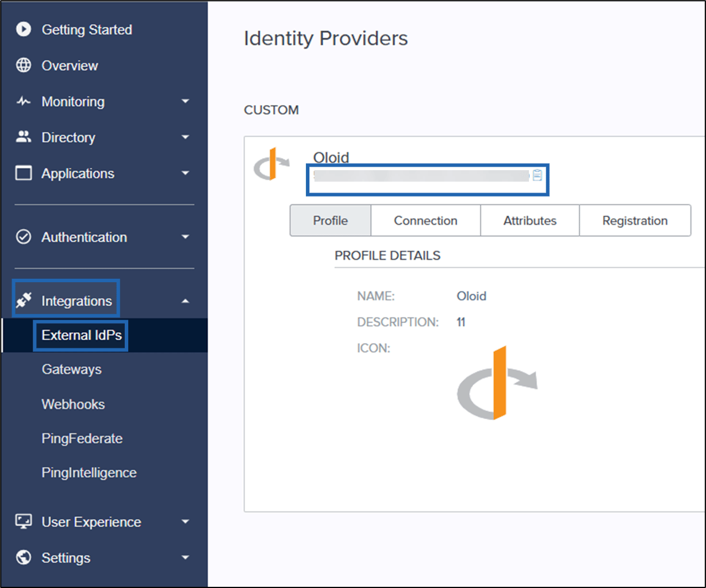This screenshot has width=706, height=588.
Task: Click the DESCRIPTION: field label
Action: [x=398, y=322]
